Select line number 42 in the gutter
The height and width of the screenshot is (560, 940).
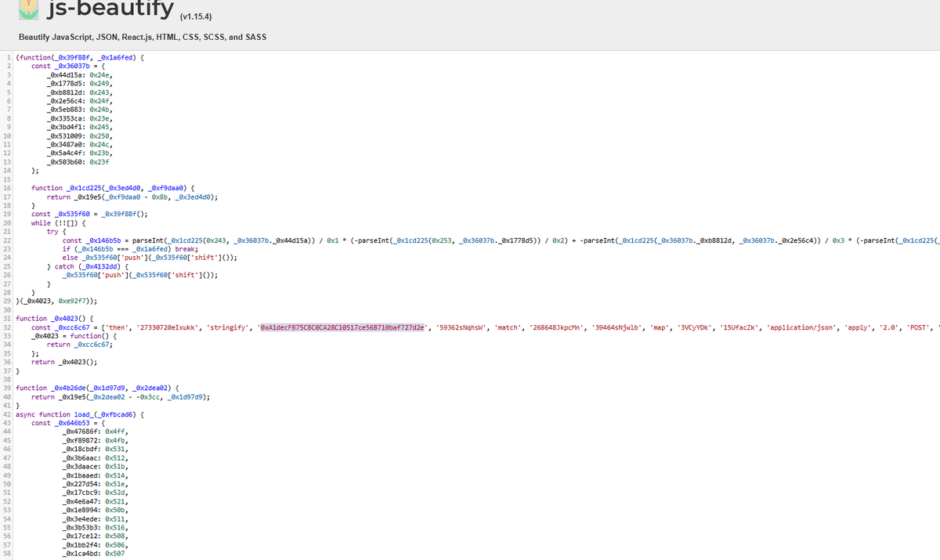(x=6, y=414)
